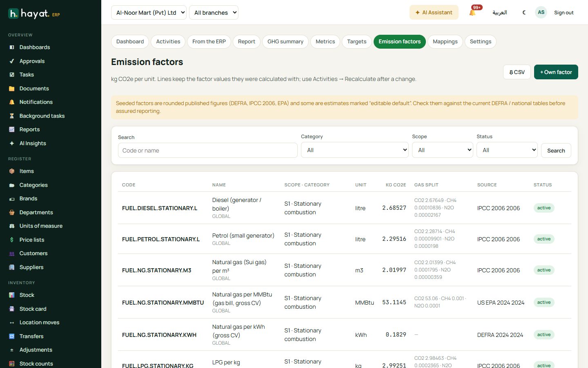Image resolution: width=588 pixels, height=368 pixels.
Task: Open the Targets tab
Action: [356, 42]
